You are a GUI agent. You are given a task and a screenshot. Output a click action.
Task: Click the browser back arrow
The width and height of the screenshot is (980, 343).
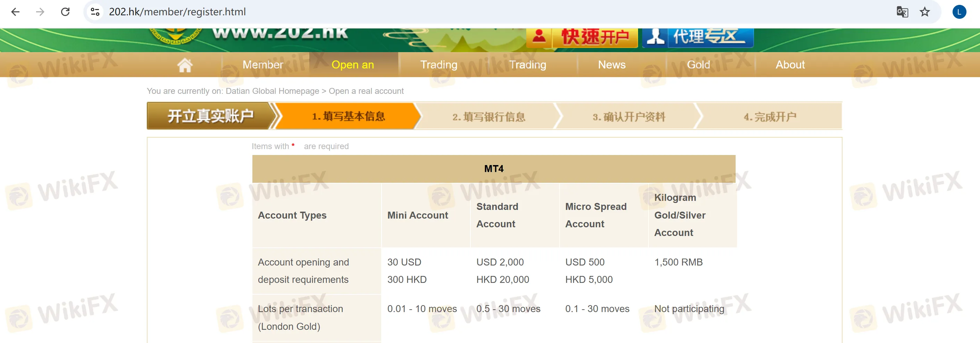coord(15,12)
